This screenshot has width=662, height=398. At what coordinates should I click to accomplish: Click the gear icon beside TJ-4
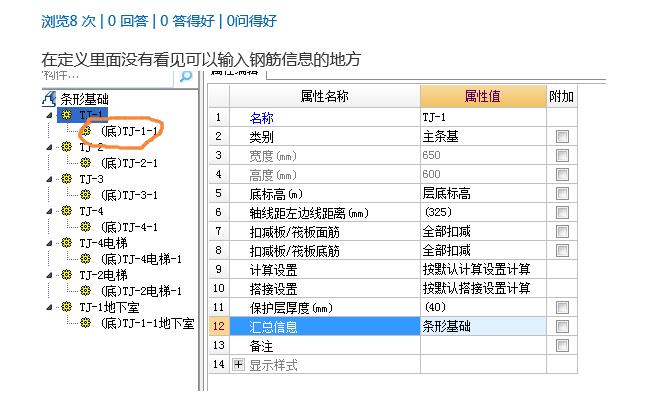[x=66, y=211]
